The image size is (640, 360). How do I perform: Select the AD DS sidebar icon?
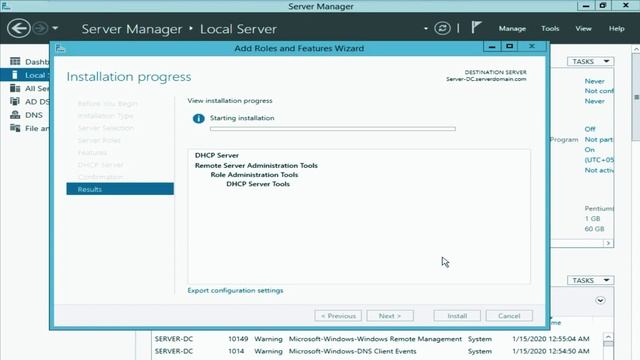[x=15, y=101]
